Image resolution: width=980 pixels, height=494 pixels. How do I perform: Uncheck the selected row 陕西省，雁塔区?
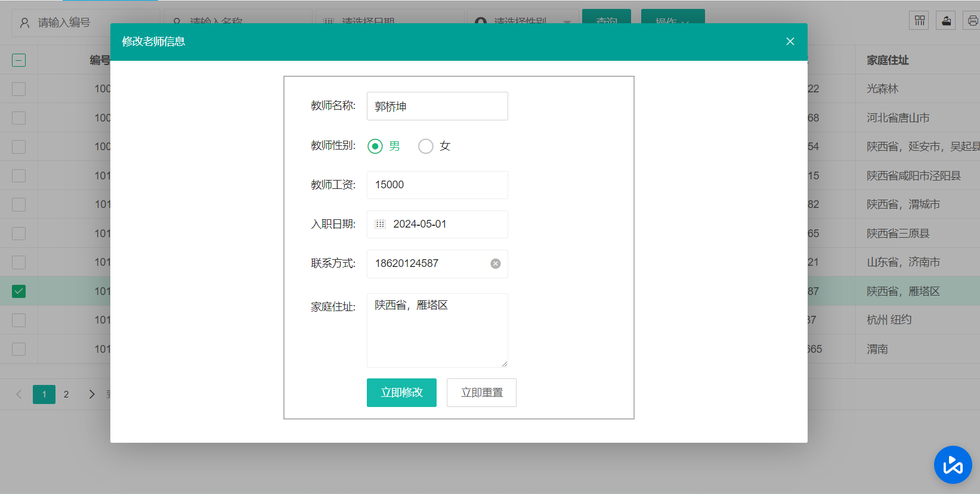point(19,291)
